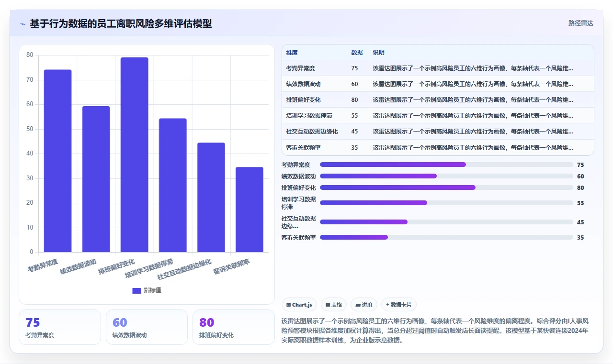Select the Chart.js tag chip
613x364 pixels.
(299, 305)
